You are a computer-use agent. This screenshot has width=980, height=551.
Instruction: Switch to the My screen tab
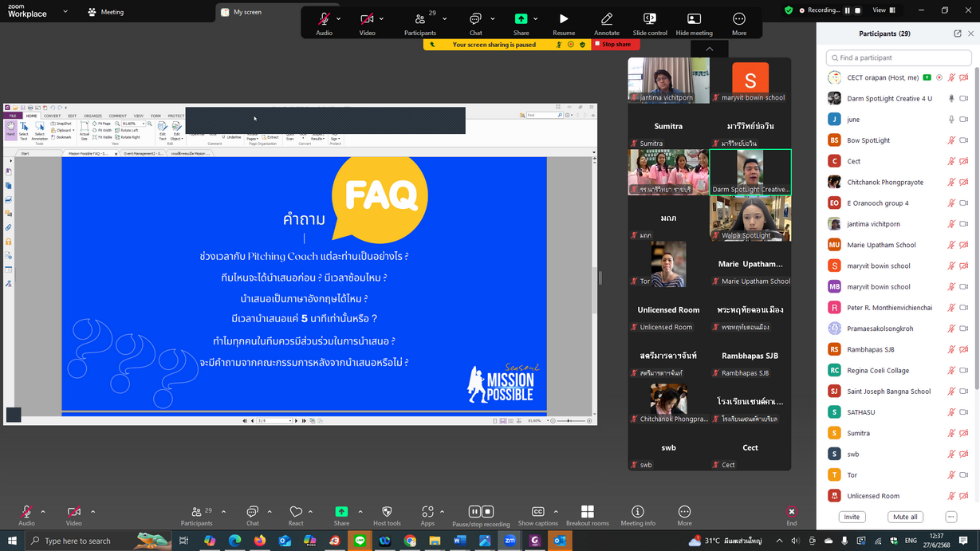tap(247, 12)
